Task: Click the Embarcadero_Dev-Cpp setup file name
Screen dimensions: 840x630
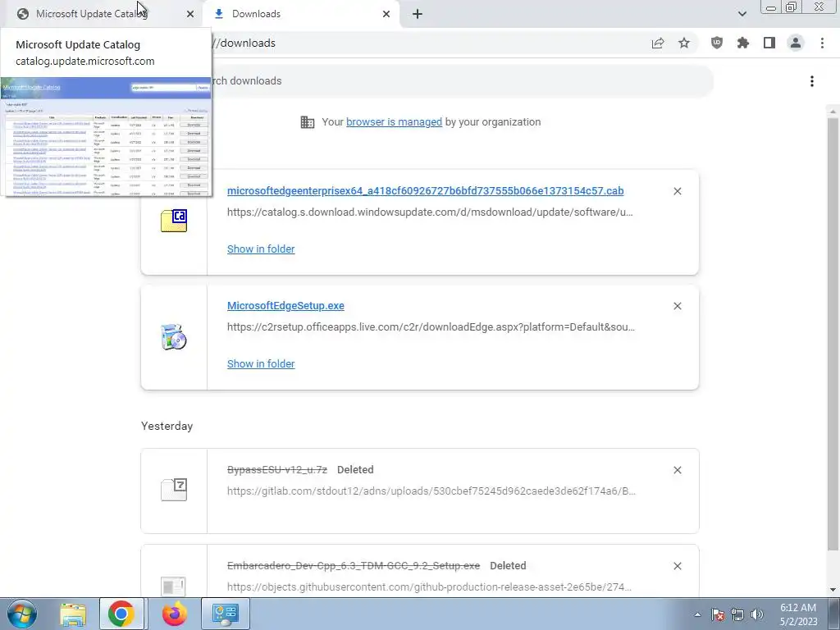Action: tap(354, 566)
